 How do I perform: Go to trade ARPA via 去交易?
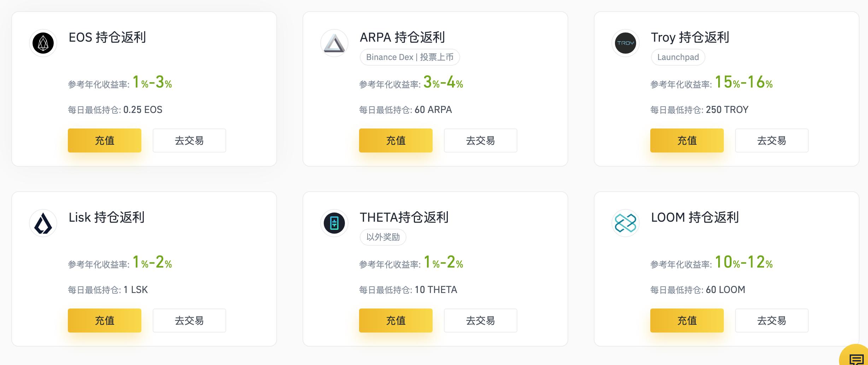480,140
